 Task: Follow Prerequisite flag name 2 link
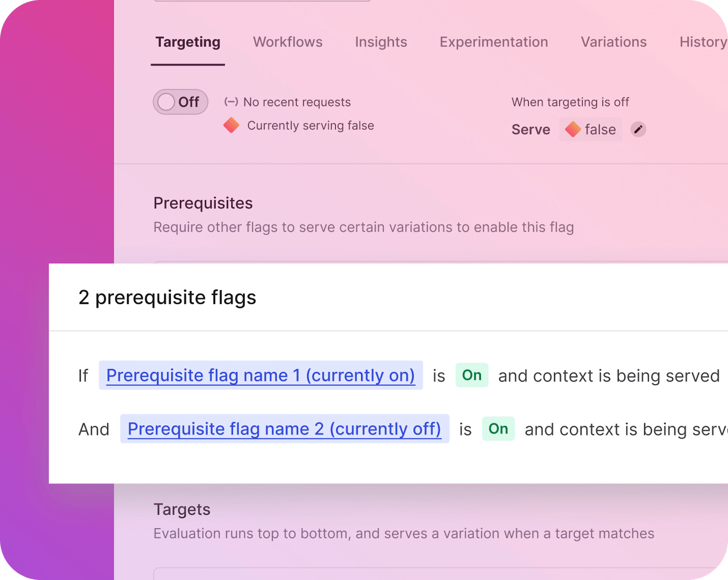tap(284, 429)
